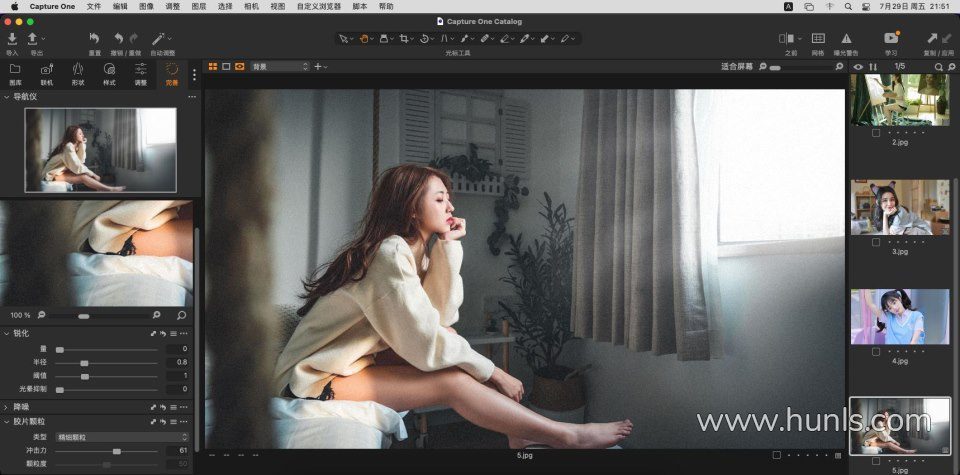Image resolution: width=960 pixels, height=475 pixels.
Task: Switch to the 联机 tethering tab
Action: pos(47,75)
